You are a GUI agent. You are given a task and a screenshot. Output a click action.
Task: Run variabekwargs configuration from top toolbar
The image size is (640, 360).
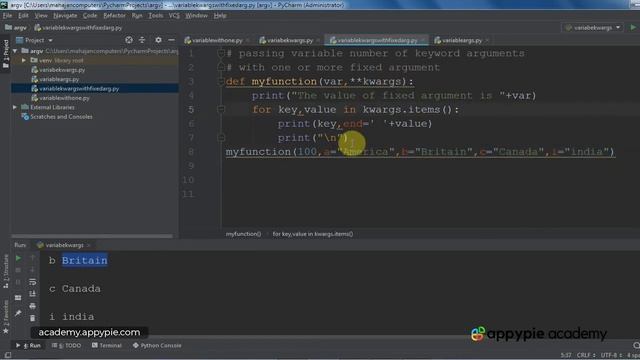tap(633, 27)
